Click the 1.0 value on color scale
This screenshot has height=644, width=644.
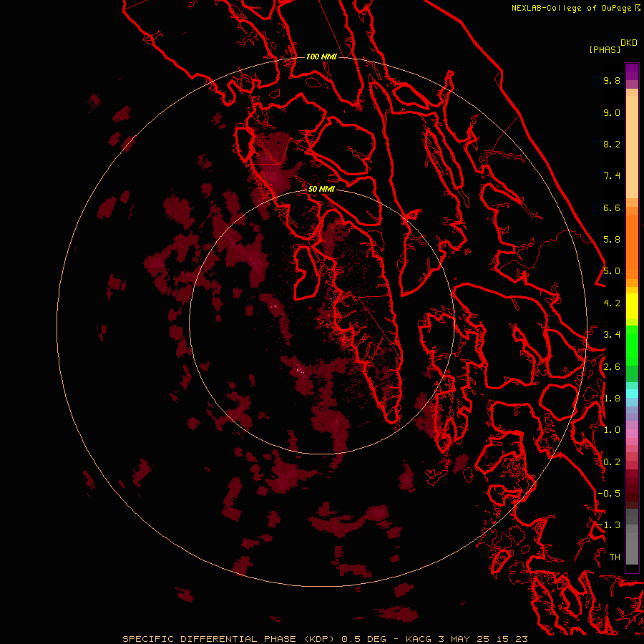pos(612,430)
